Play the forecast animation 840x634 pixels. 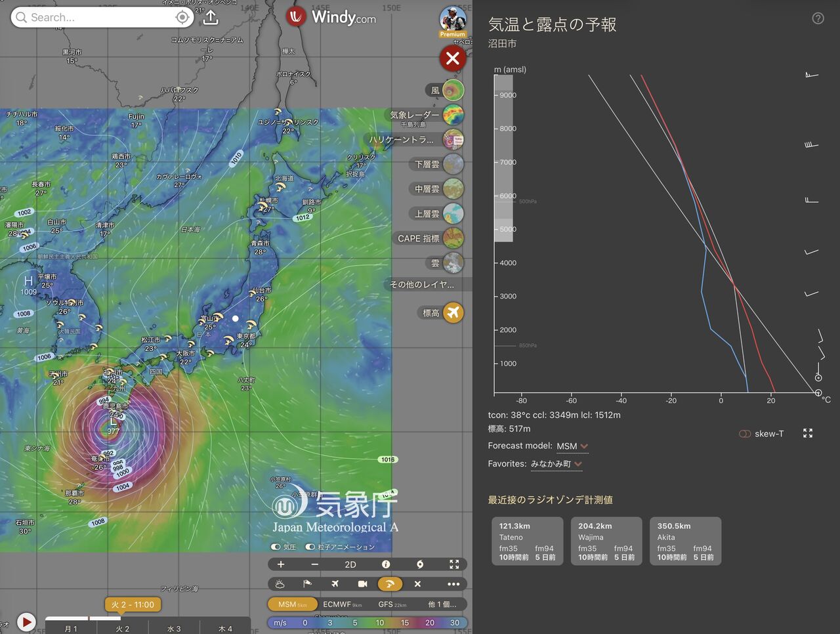click(x=26, y=622)
